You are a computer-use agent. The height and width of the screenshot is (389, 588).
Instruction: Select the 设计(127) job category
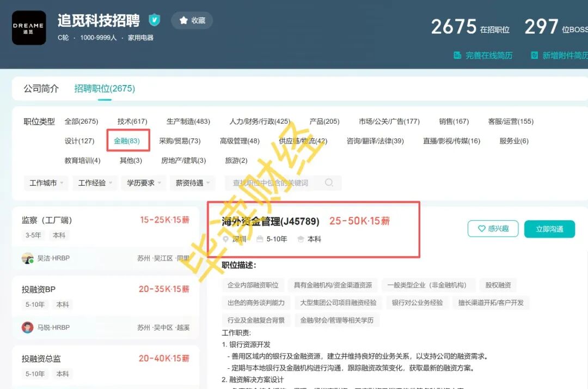point(79,141)
